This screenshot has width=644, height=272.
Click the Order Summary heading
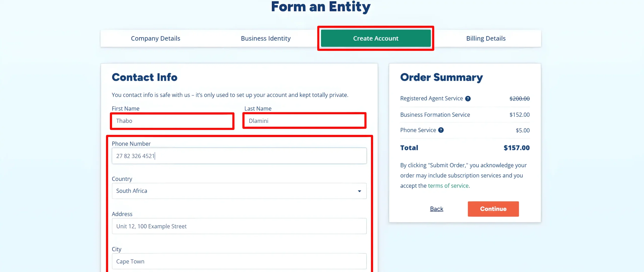tap(441, 77)
